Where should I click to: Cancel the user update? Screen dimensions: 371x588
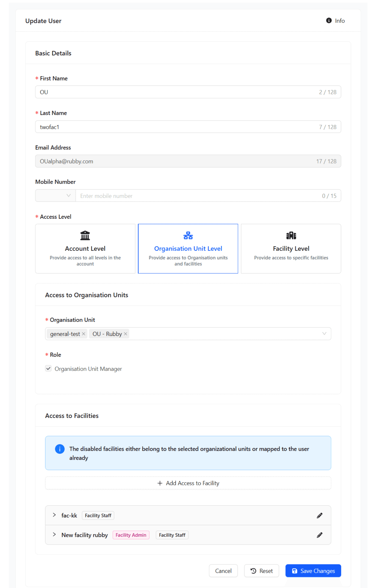tap(223, 571)
